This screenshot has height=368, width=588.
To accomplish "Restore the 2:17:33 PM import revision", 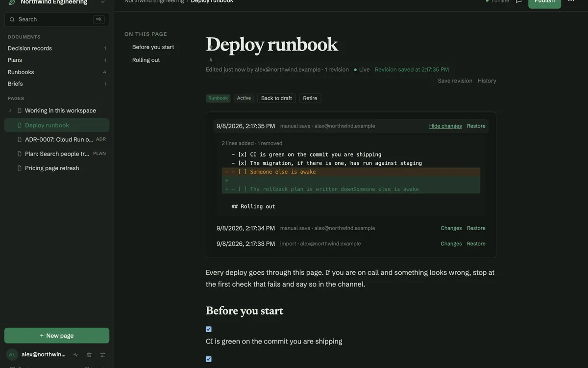I will [476, 244].
